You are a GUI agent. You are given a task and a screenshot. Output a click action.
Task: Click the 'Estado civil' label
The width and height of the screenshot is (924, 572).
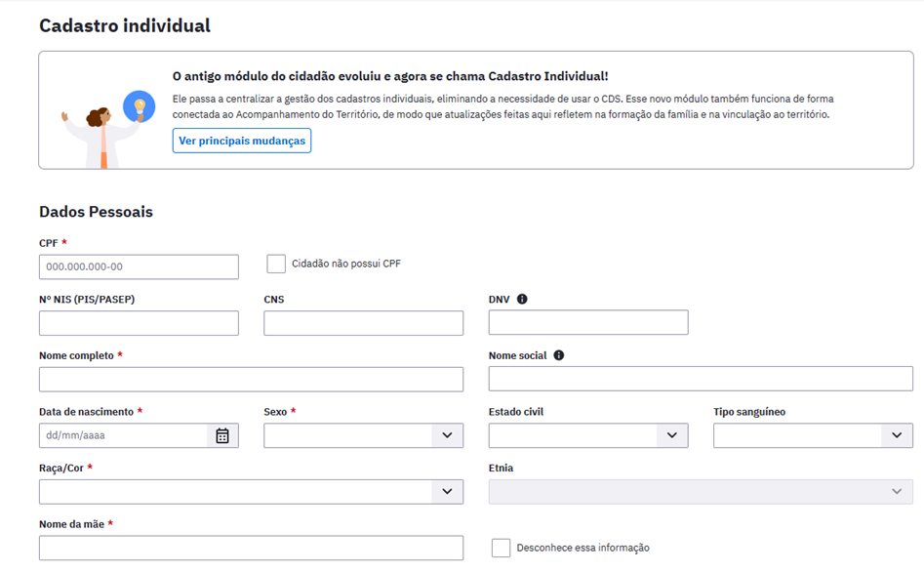(x=516, y=412)
